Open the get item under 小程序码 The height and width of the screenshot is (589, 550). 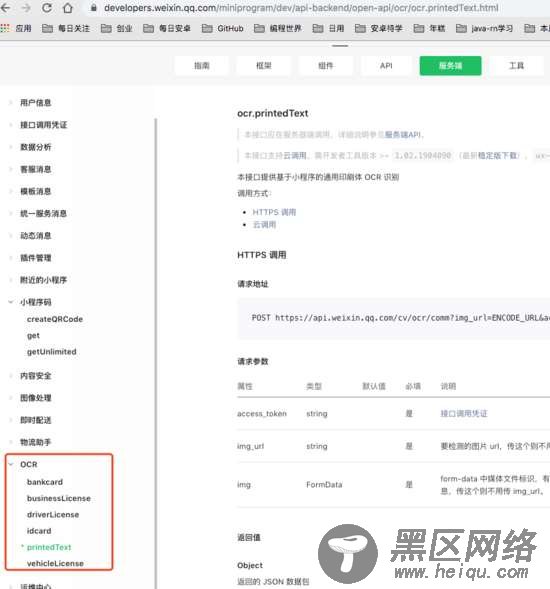pos(33,335)
